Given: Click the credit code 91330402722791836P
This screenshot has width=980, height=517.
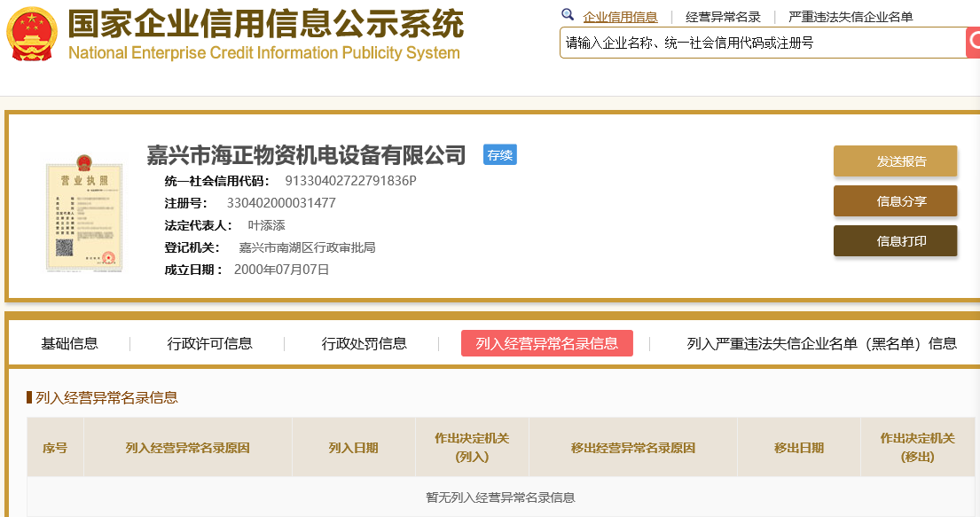Looking at the screenshot, I should [x=350, y=181].
